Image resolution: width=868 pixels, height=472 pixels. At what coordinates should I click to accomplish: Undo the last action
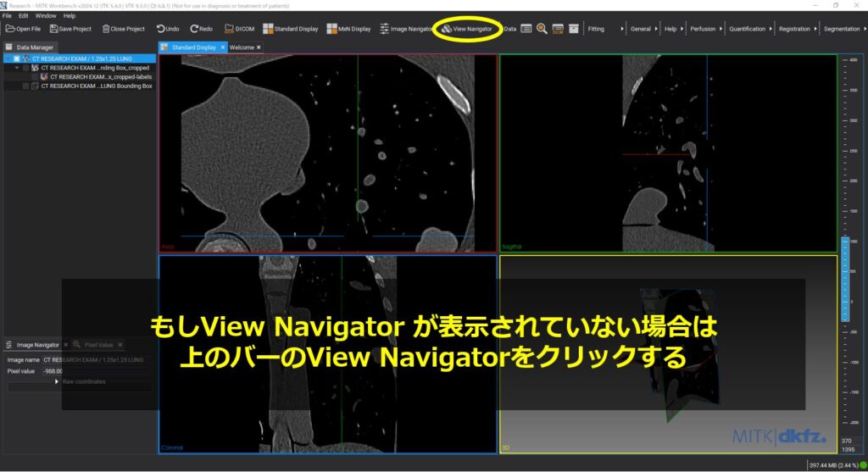(168, 29)
